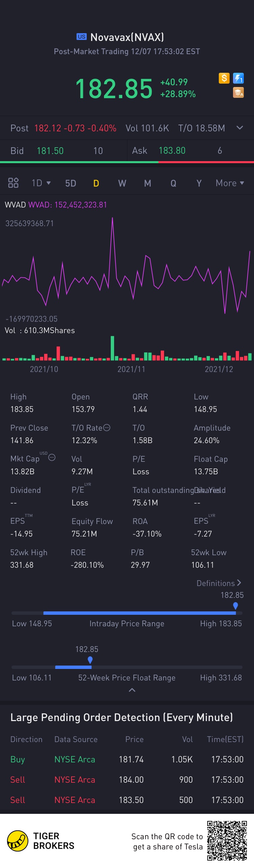Select the Sell order row at 183.50
This screenshot has height=868, width=254.
pos(127,800)
